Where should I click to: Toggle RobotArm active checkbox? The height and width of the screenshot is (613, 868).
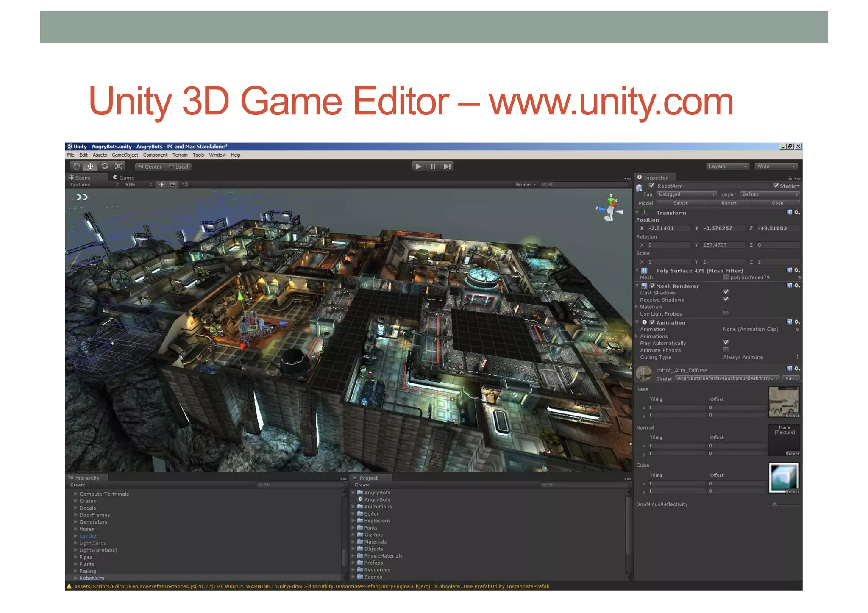pos(651,186)
